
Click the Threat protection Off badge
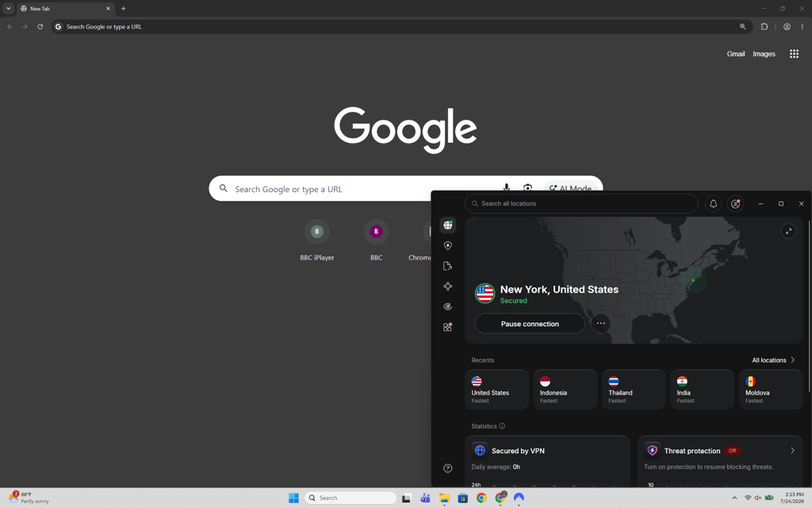click(x=732, y=451)
